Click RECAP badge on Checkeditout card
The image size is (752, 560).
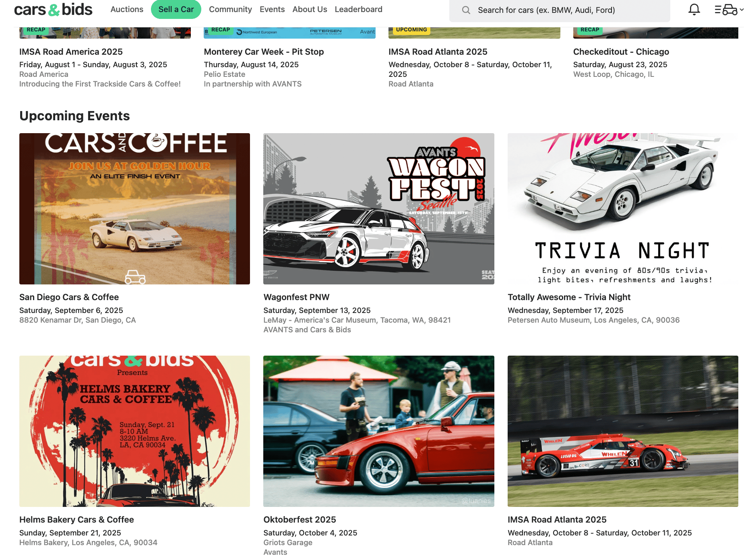pos(589,30)
